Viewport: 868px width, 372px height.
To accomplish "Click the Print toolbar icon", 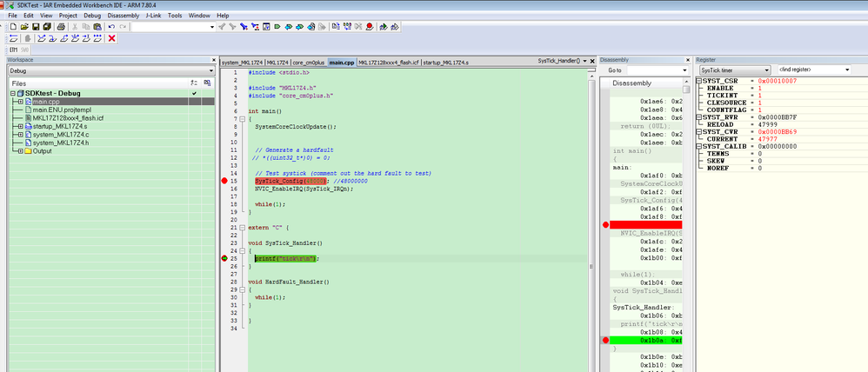I will click(61, 26).
